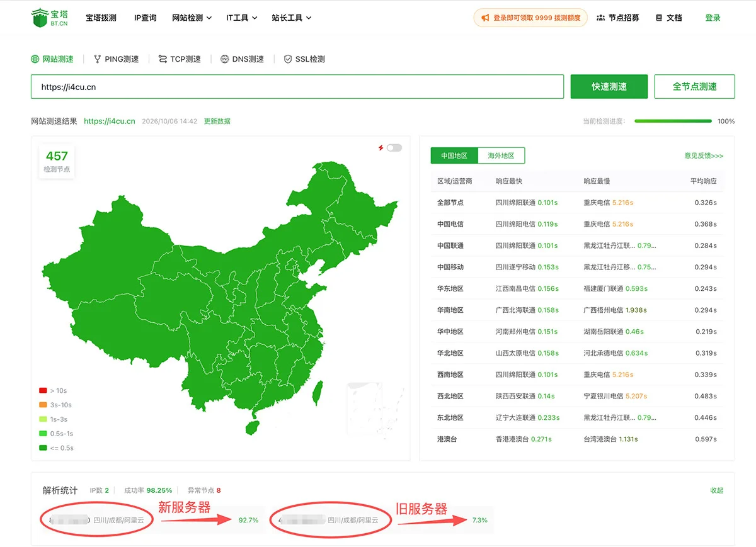Expand the 站长工具 dropdown menu
The image size is (756, 547).
pyautogui.click(x=292, y=18)
